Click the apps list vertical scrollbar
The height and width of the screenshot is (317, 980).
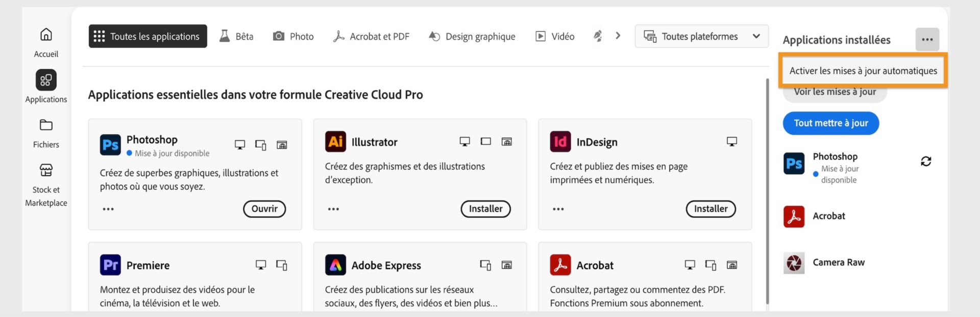(x=767, y=191)
